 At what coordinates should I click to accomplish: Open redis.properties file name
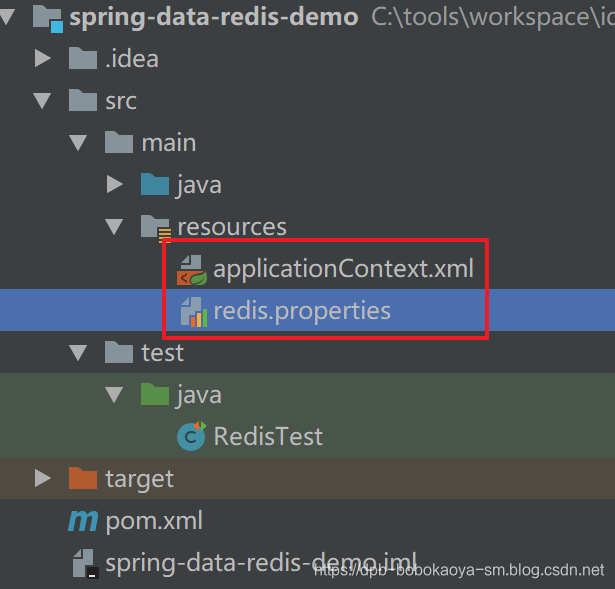302,311
